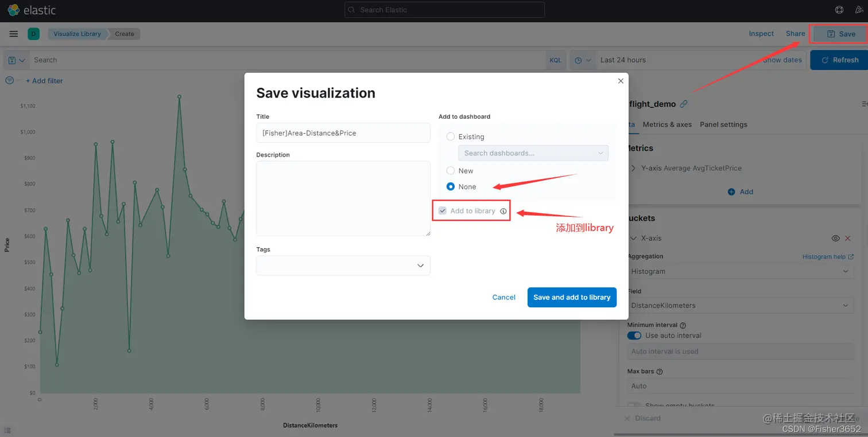Open the help menu icon in header
The width and height of the screenshot is (868, 437).
point(839,10)
